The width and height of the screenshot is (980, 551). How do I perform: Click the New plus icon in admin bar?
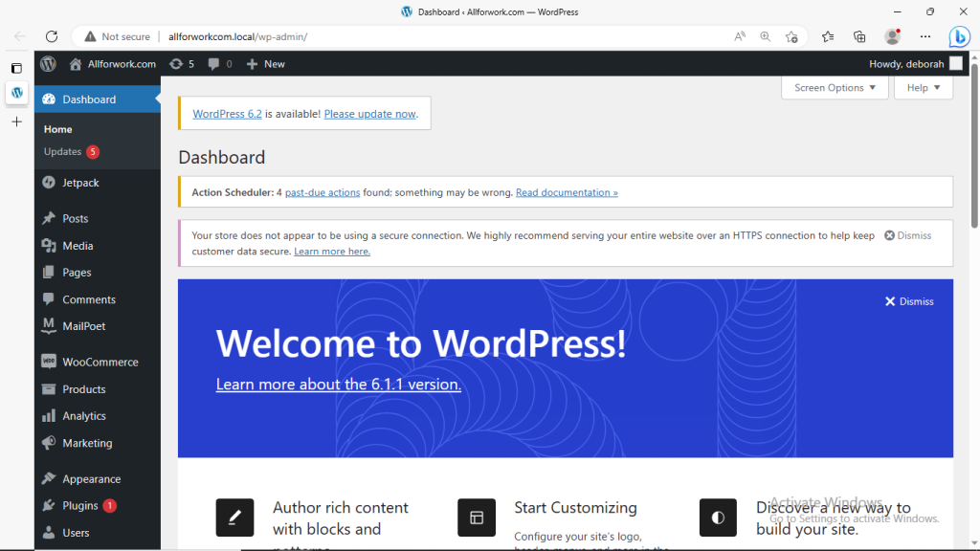(252, 64)
